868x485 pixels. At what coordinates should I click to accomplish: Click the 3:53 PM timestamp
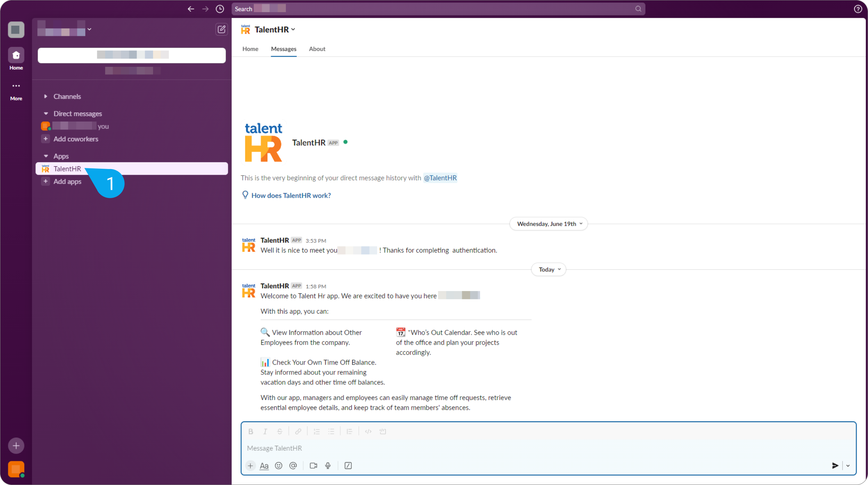coord(316,241)
